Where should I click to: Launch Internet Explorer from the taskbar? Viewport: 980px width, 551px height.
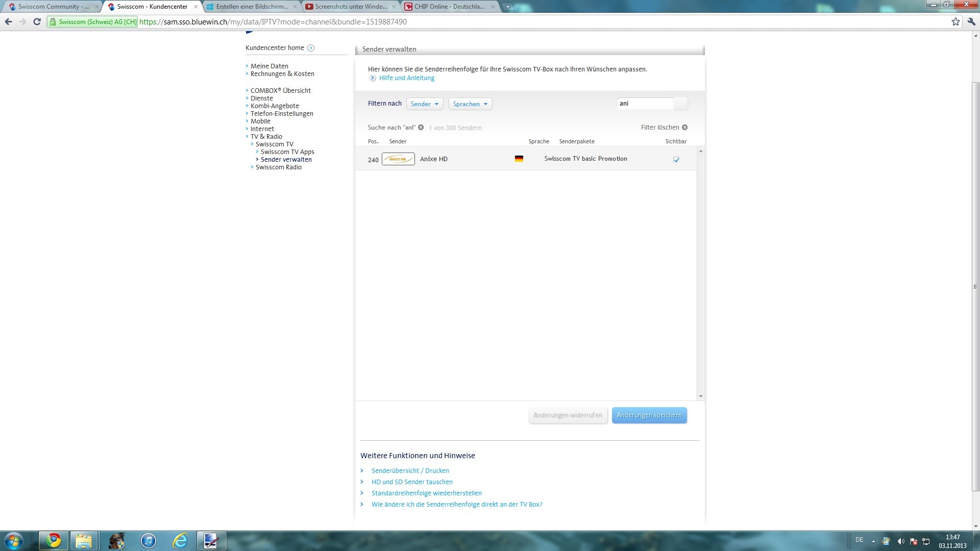[x=180, y=540]
